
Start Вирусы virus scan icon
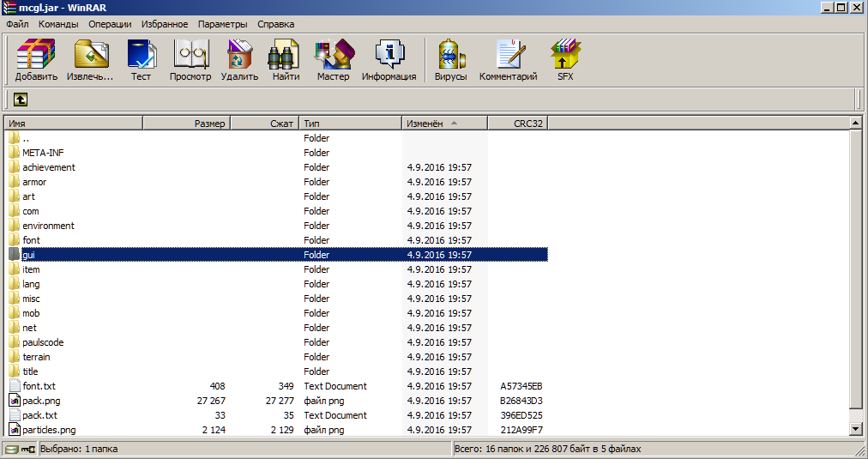pos(450,60)
